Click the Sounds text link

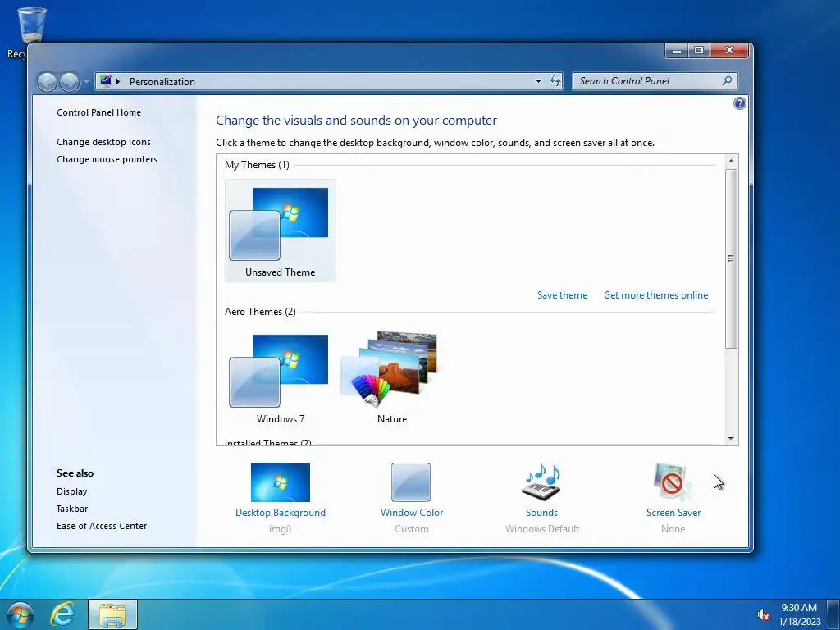[x=541, y=513]
